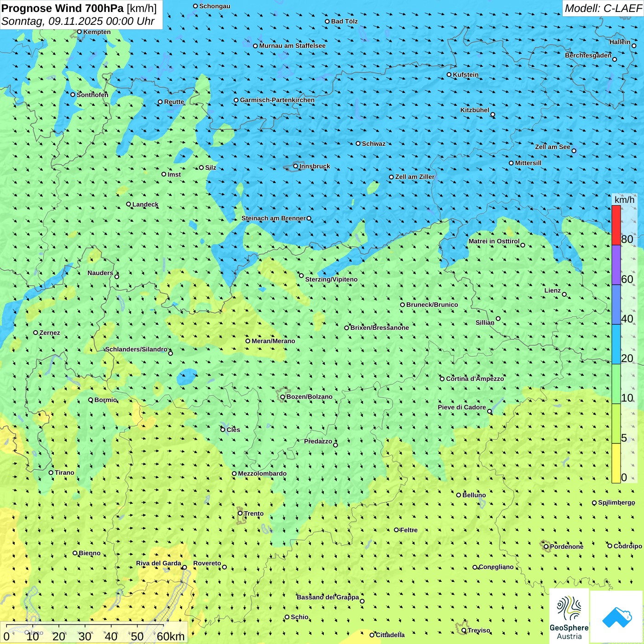This screenshot has width=644, height=644.
Task: Click the Belluno city label
Action: pyautogui.click(x=474, y=495)
